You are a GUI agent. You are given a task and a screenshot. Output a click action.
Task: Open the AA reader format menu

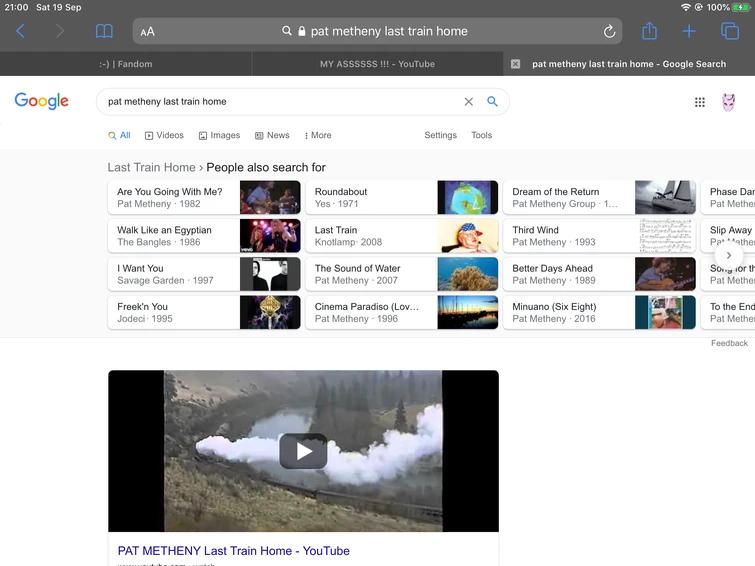pyautogui.click(x=147, y=31)
